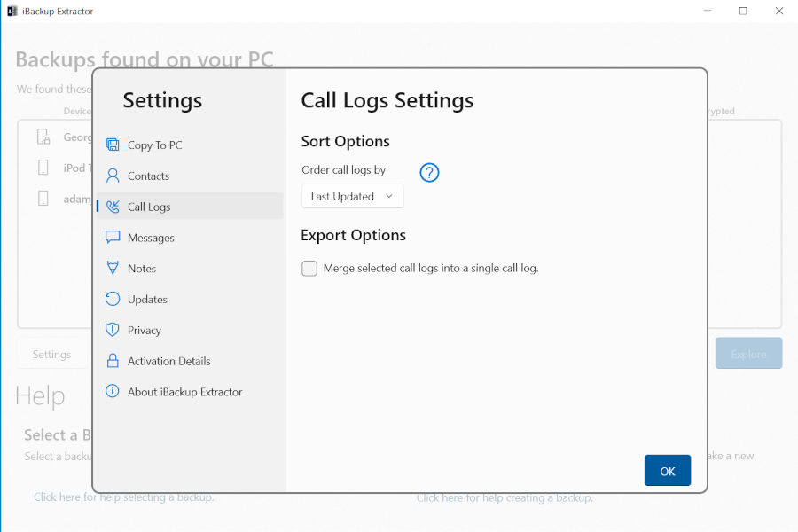Click the Activation Details lock icon
The height and width of the screenshot is (532, 798).
tap(113, 361)
